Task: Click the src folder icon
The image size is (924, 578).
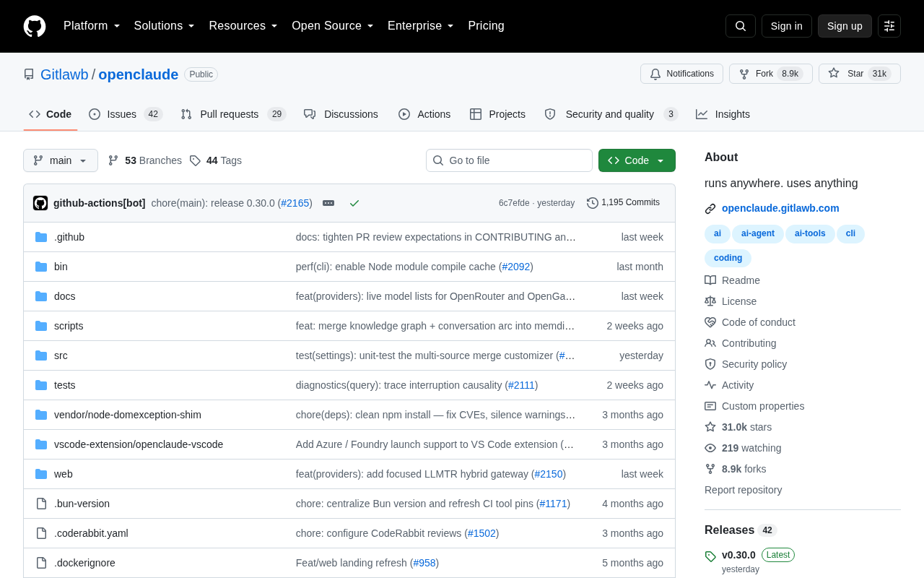Action: coord(41,355)
